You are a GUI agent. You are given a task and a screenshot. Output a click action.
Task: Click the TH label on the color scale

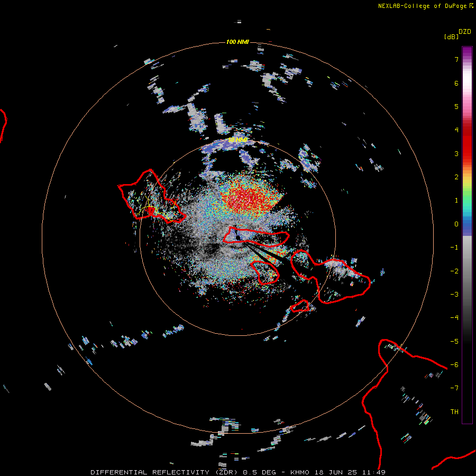(x=454, y=411)
